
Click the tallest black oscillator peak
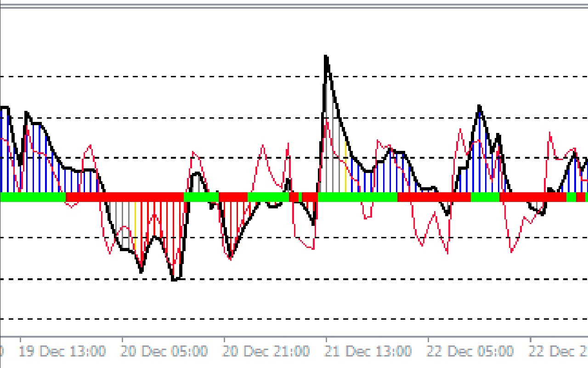[326, 57]
